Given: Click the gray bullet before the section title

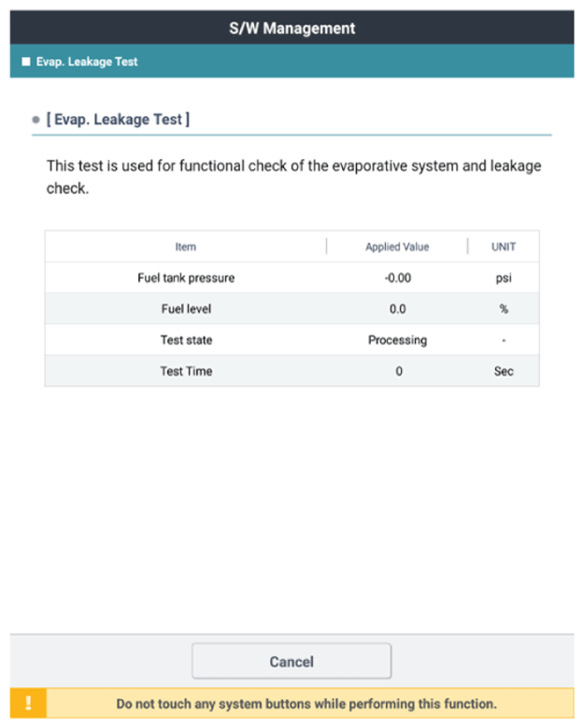Looking at the screenshot, I should (x=36, y=120).
